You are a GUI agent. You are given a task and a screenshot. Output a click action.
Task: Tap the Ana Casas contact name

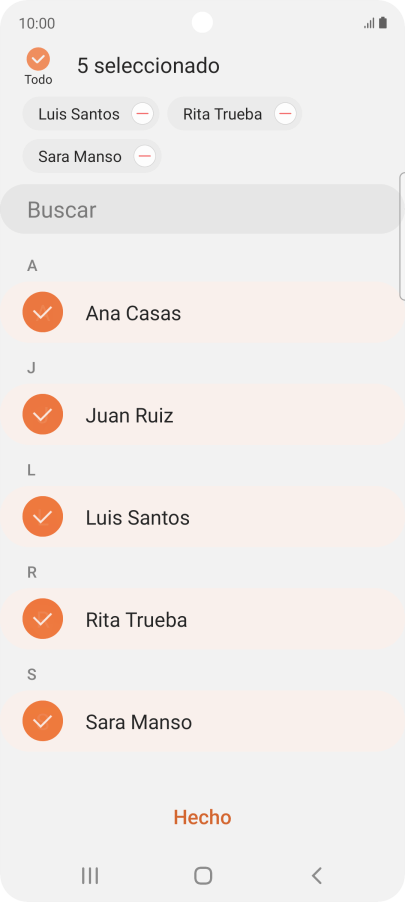(133, 314)
